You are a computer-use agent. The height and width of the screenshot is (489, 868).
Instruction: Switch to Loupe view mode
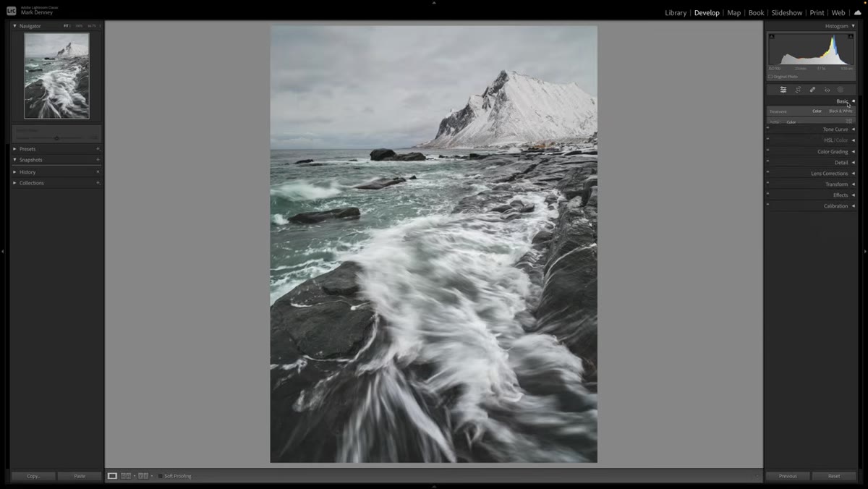click(112, 476)
